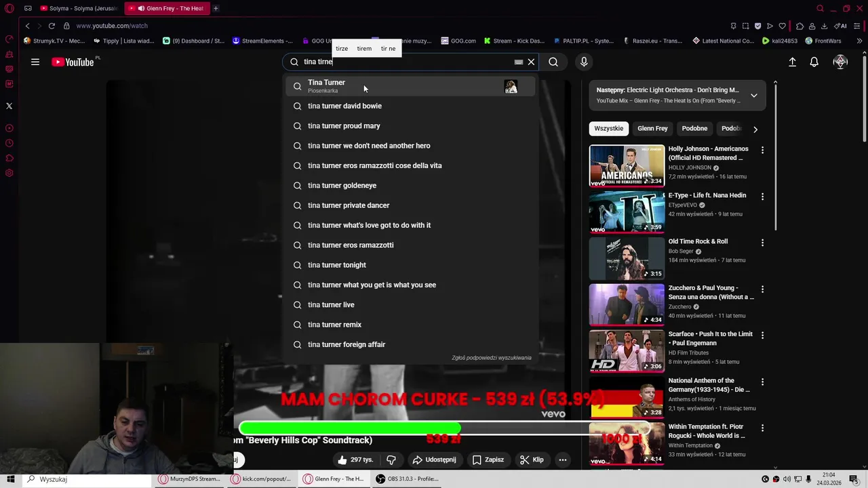Clear the search text with the X button
Screen dimensions: 868x488
coord(531,62)
